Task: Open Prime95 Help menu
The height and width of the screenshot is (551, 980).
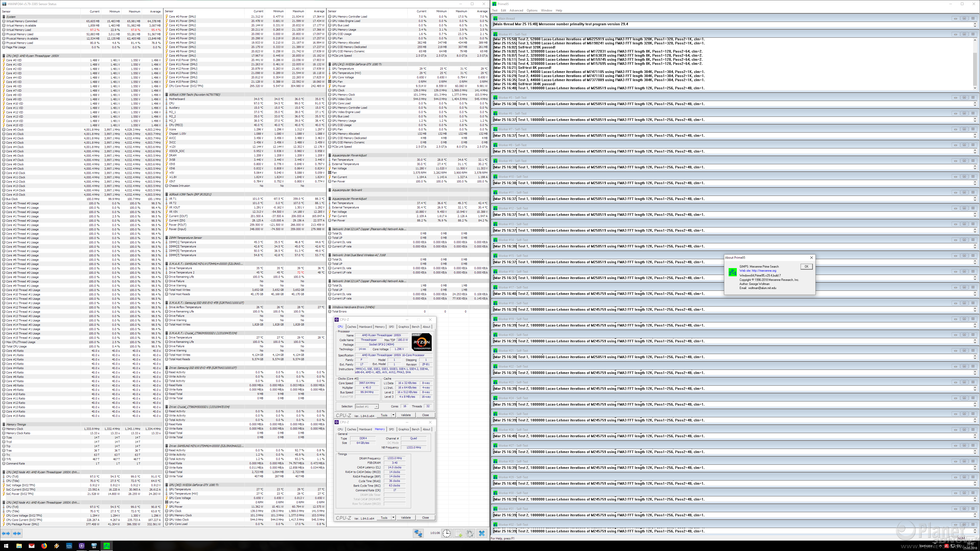Action: pyautogui.click(x=559, y=10)
